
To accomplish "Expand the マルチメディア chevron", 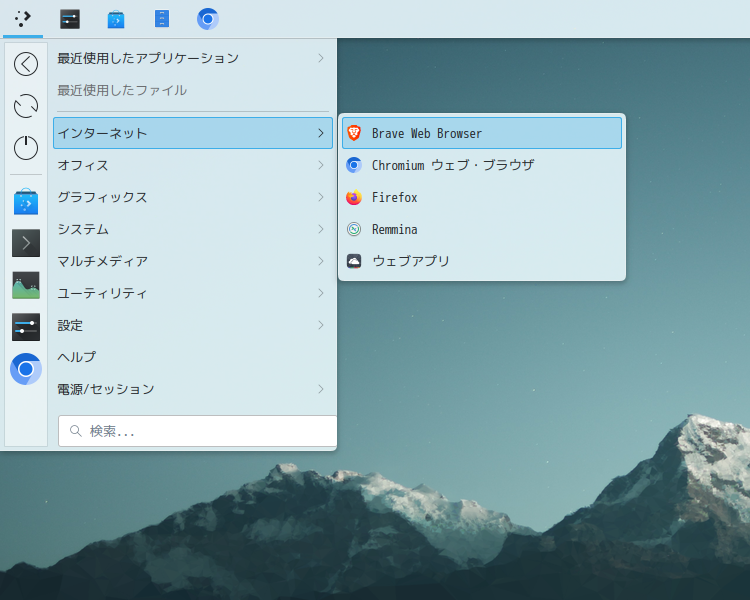I will (x=321, y=261).
